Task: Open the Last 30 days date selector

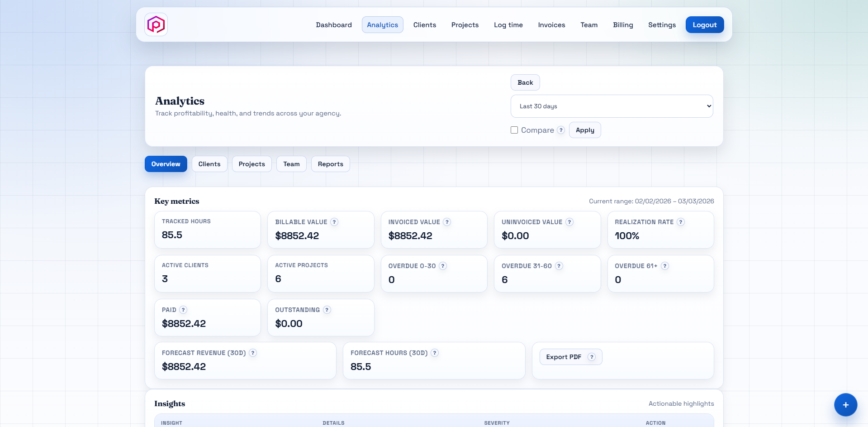Action: [612, 106]
